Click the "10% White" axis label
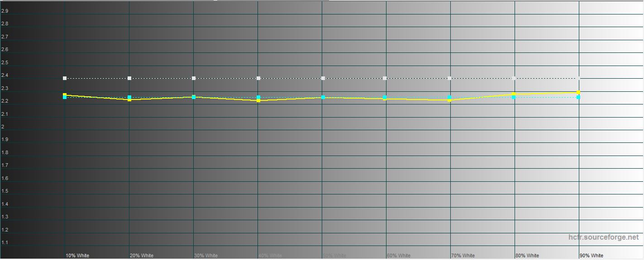 point(77,255)
